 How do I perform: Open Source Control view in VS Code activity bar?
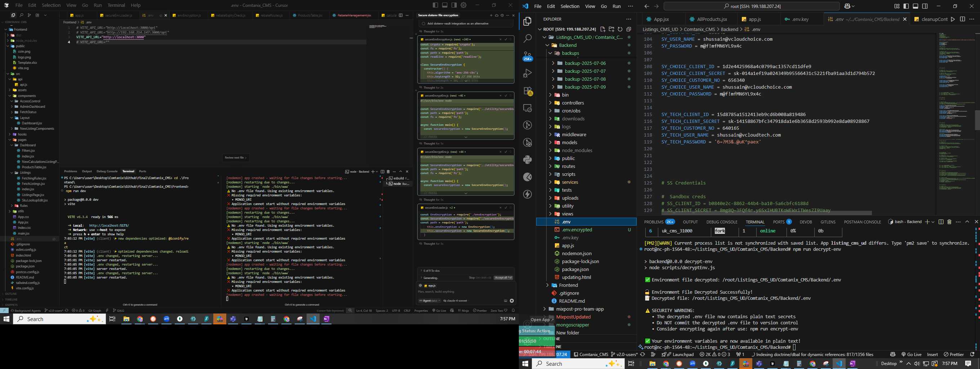coord(528,56)
